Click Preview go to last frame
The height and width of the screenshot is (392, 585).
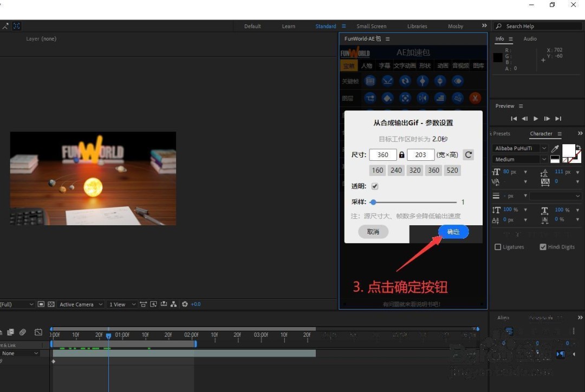click(558, 119)
